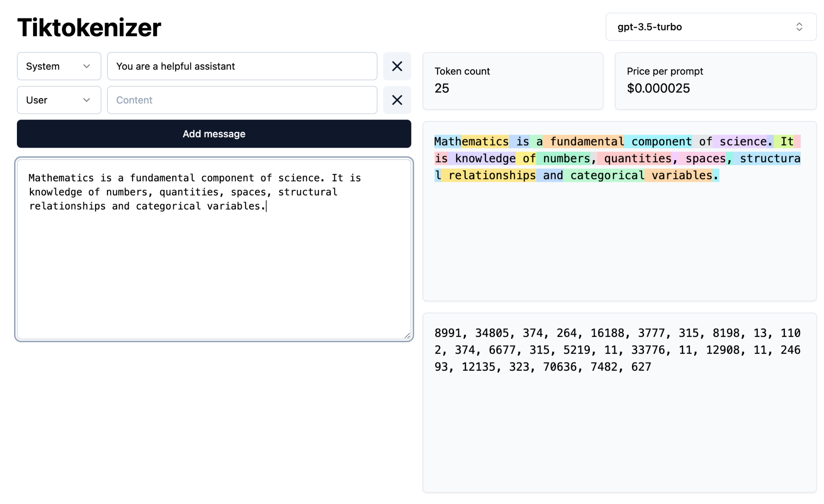Click the resize handle of the prompt textarea
824x504 pixels.
[408, 335]
